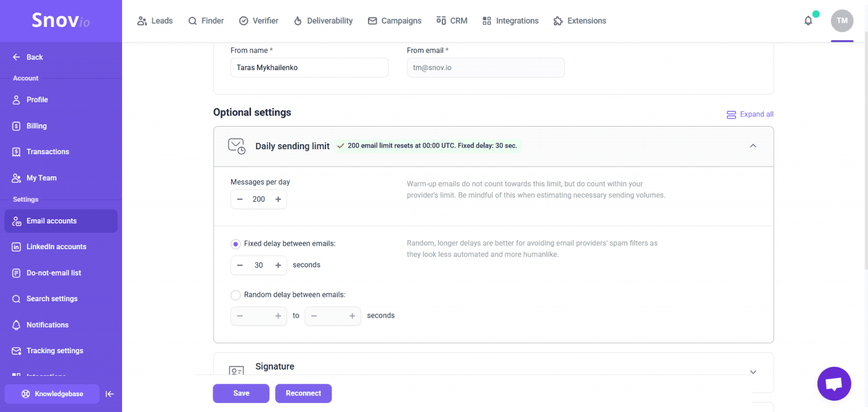Open the Campaigns envelope icon

click(372, 20)
